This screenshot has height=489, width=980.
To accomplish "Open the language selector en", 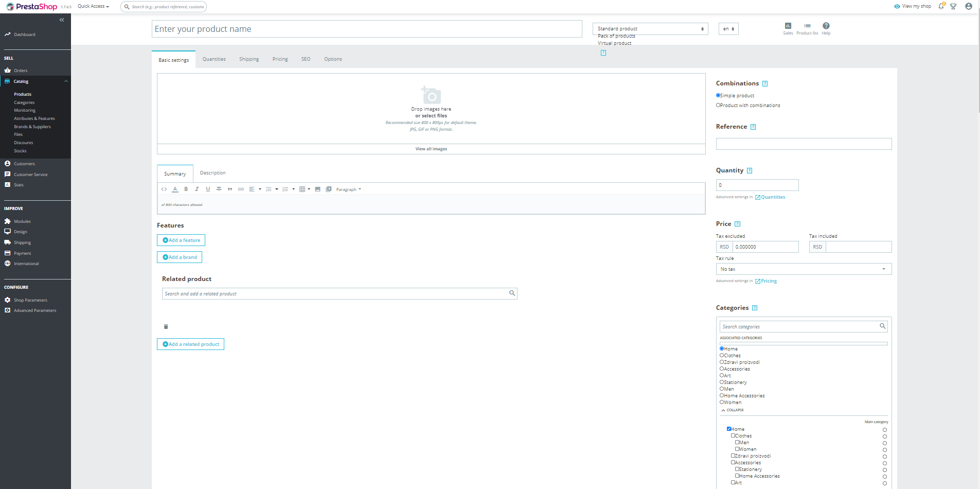I will click(728, 29).
